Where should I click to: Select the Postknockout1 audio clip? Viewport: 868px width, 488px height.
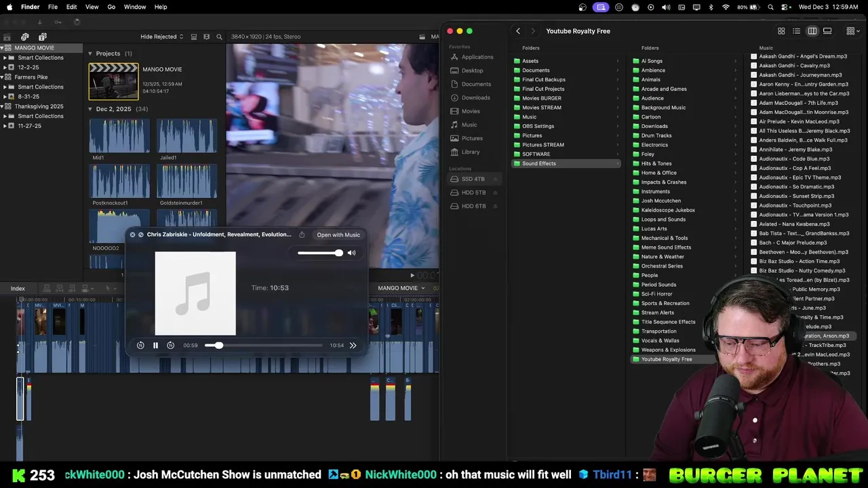click(119, 181)
